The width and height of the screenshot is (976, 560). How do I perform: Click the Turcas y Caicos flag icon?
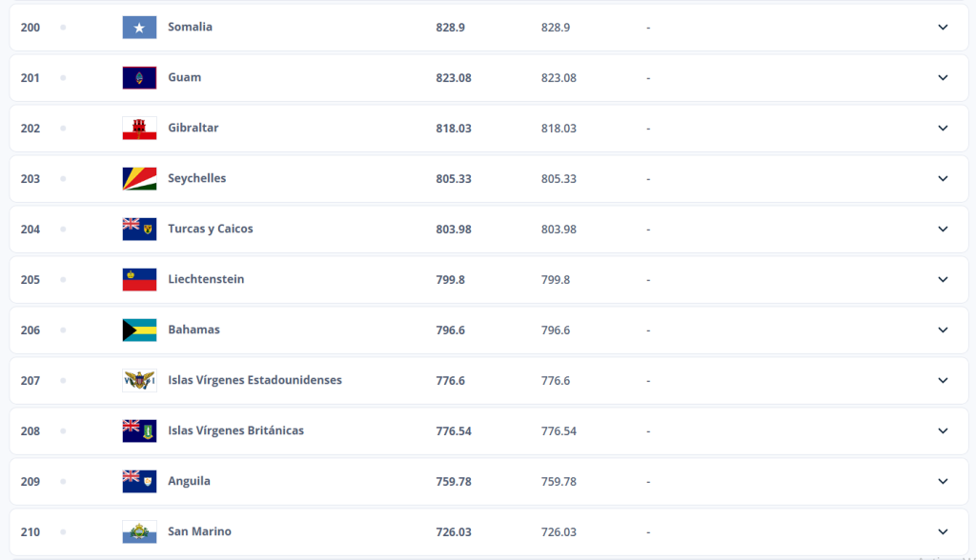139,230
